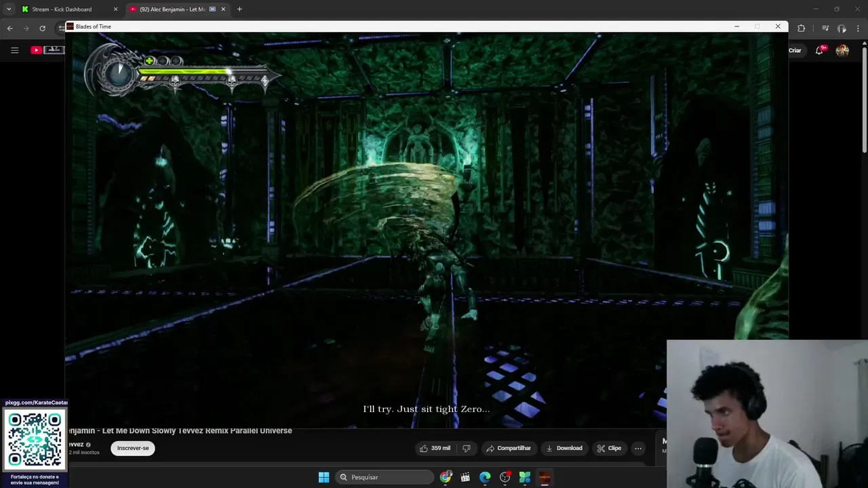Click the Compartilhar share button
Image resolution: width=868 pixels, height=488 pixels.
pyautogui.click(x=509, y=448)
